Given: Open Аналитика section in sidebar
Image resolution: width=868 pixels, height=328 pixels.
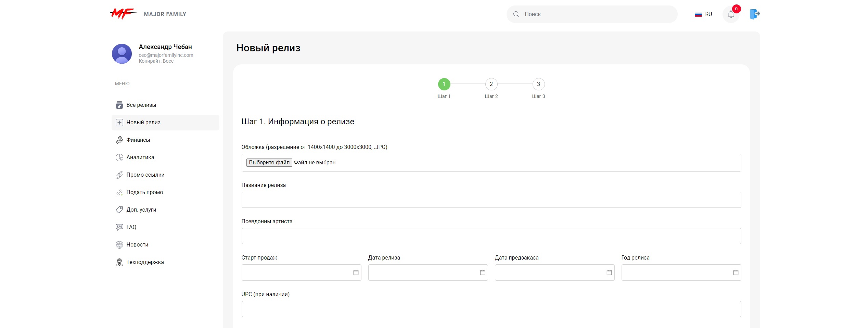Looking at the screenshot, I should [140, 157].
